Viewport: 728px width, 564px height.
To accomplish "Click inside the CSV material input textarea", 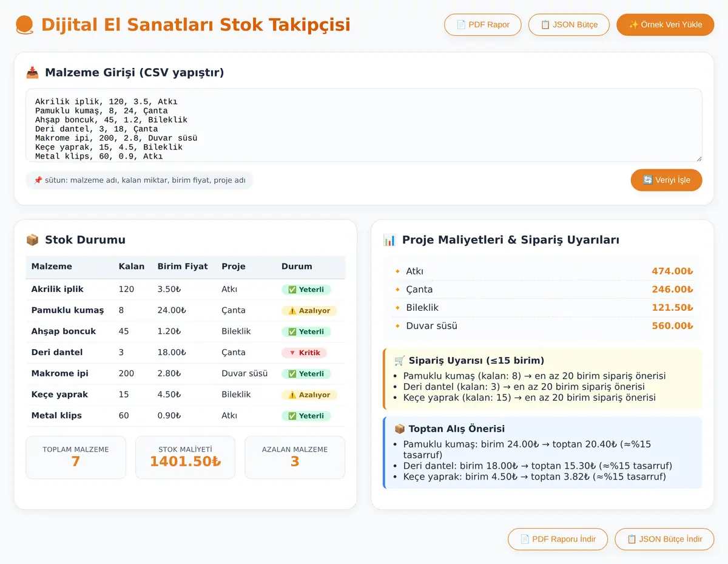I will 364,125.
